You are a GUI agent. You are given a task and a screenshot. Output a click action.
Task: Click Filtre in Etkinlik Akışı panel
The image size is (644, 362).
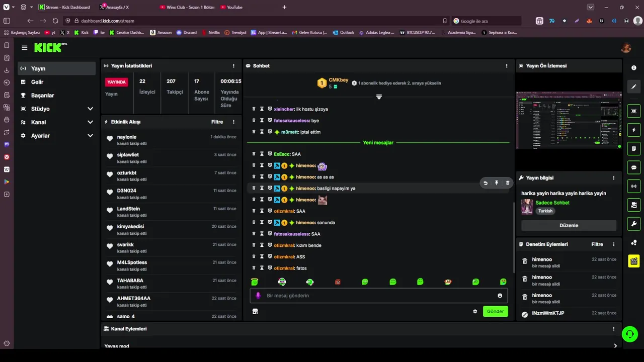pos(217,122)
